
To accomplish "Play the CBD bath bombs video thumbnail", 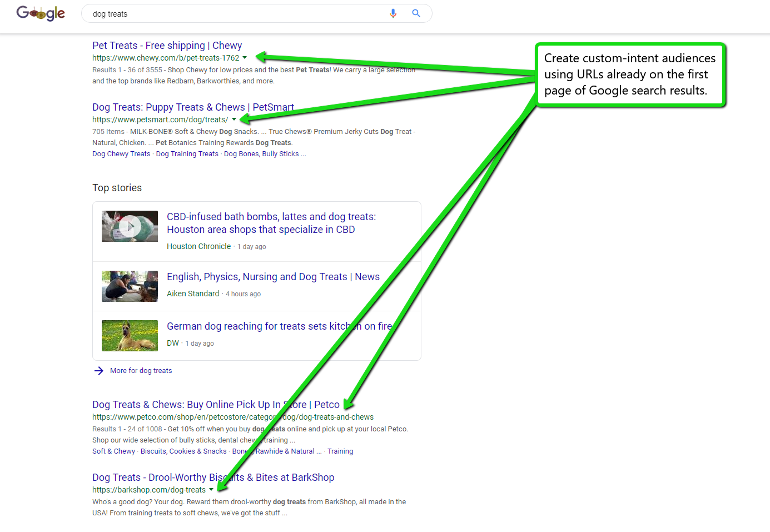I will click(130, 226).
